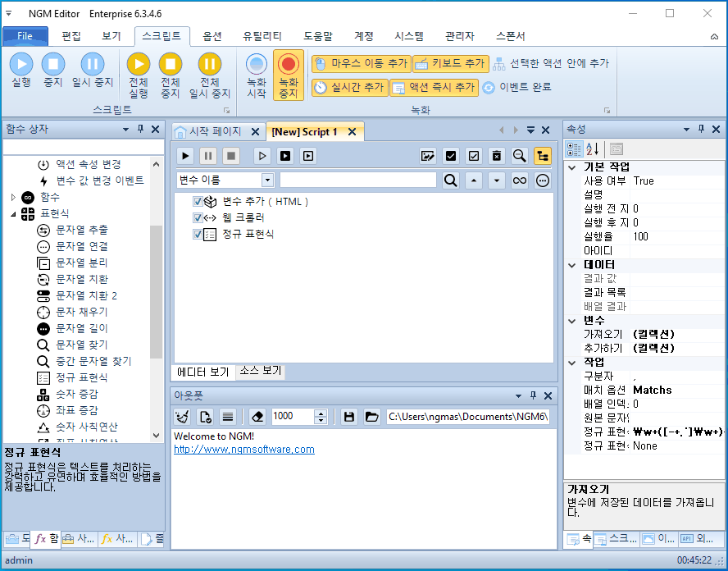Click the output line count spinner arrows
This screenshot has width=728, height=571.
tap(321, 417)
